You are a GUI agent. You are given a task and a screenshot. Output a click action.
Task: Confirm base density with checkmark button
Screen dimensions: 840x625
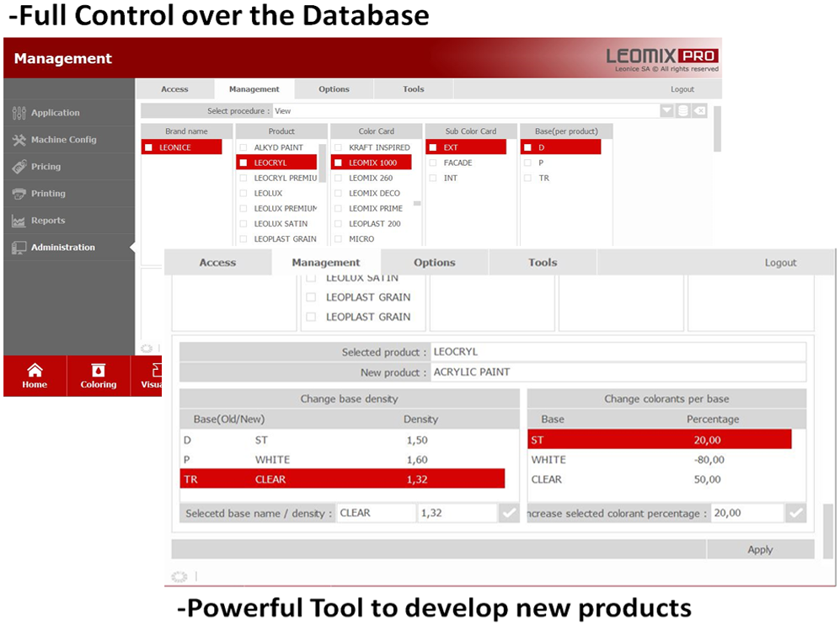click(509, 513)
